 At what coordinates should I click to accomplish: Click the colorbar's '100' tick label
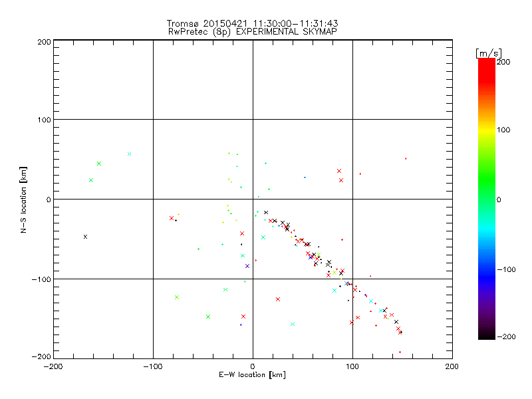click(503, 130)
